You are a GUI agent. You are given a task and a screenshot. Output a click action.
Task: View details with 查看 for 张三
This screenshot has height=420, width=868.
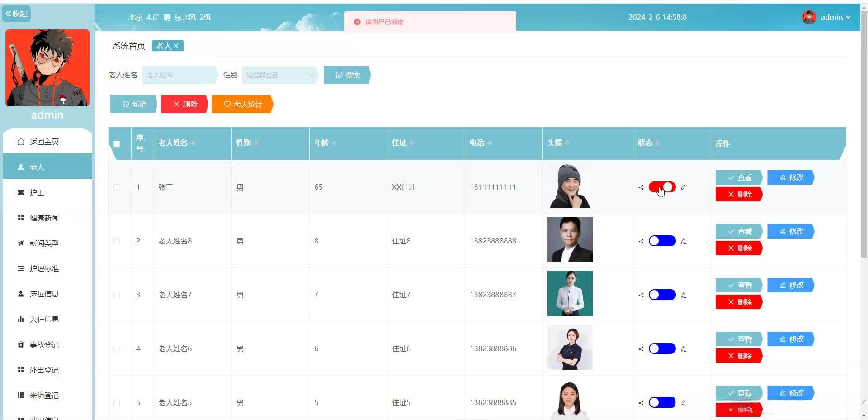tap(739, 177)
